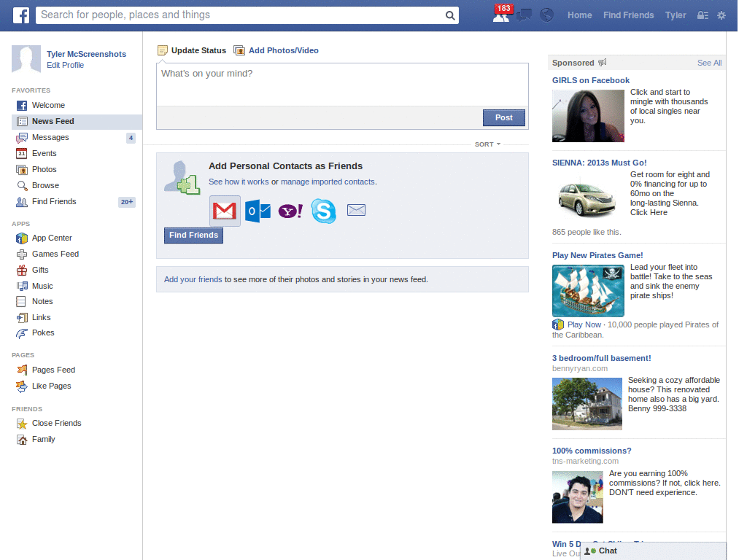Click the Add your friends link
747x560 pixels.
coord(193,279)
